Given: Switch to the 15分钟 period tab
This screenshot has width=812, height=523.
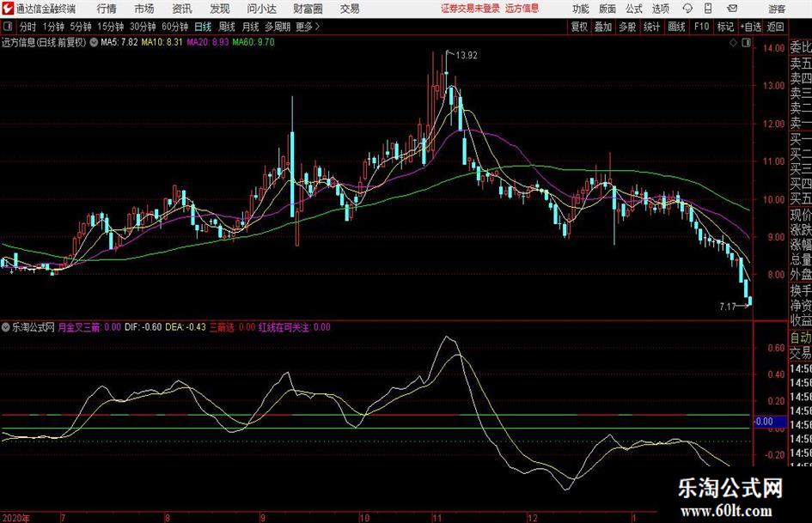Looking at the screenshot, I should [111, 27].
